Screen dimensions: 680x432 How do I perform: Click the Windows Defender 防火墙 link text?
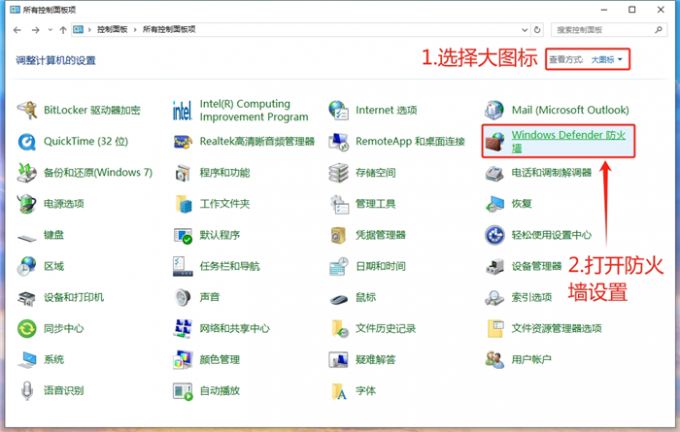click(x=569, y=141)
